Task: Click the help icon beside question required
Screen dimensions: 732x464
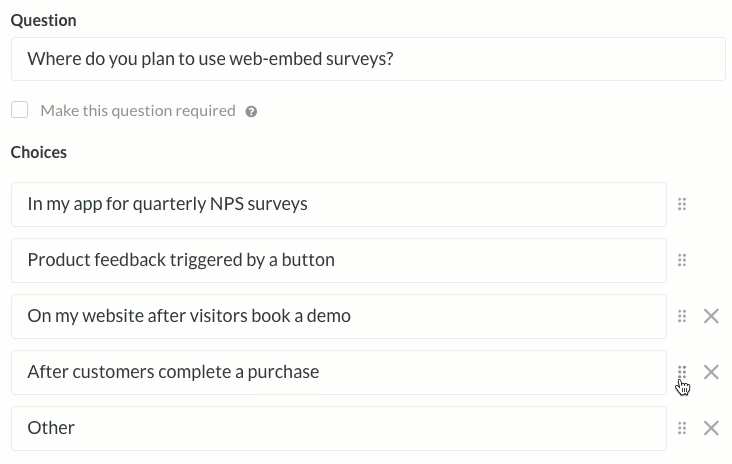Action: [x=251, y=112]
